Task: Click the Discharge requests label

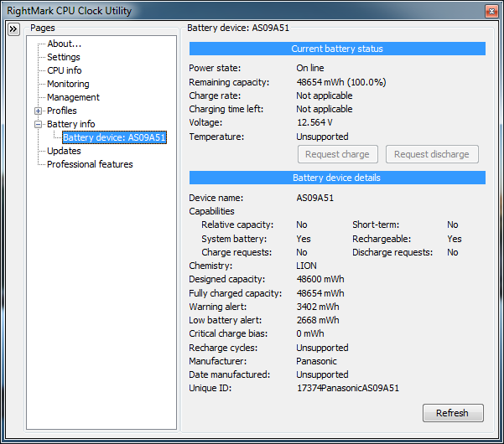Action: (392, 253)
